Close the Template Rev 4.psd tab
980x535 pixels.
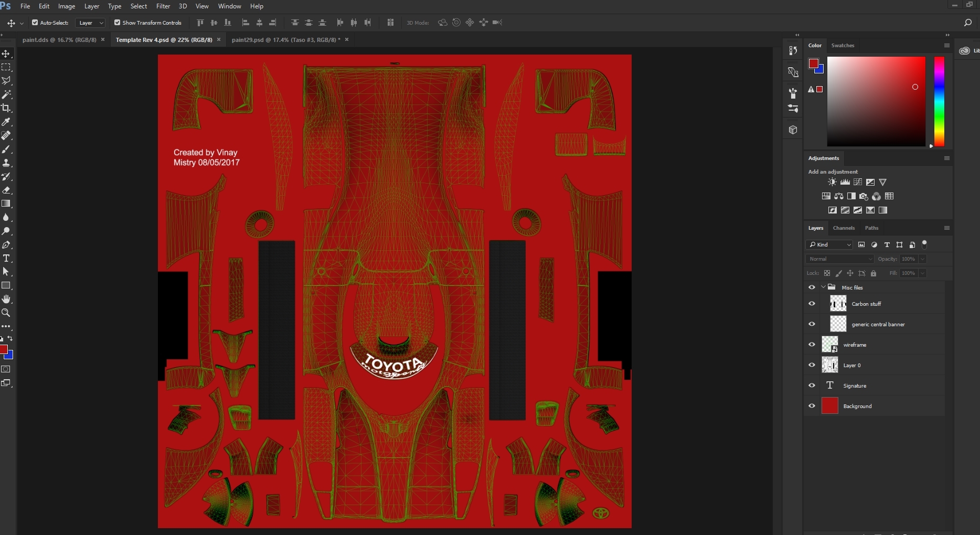pyautogui.click(x=219, y=39)
